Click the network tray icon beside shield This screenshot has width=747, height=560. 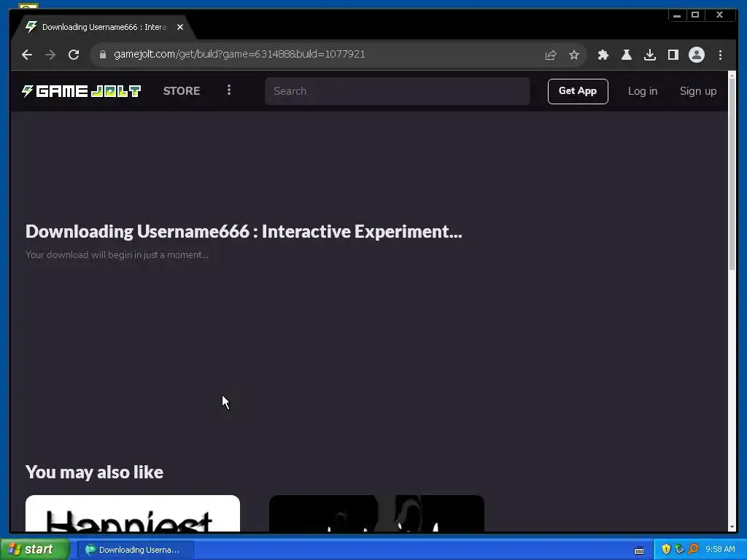click(679, 550)
